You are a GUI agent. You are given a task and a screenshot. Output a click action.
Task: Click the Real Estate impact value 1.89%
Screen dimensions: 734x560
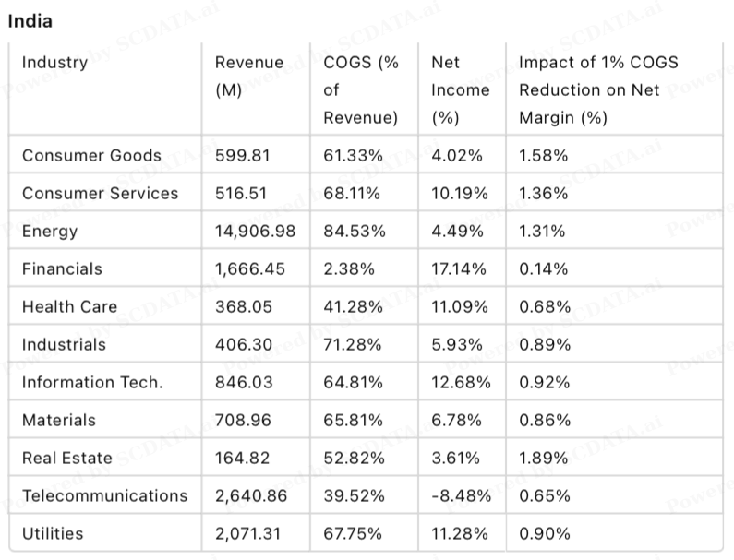[544, 459]
